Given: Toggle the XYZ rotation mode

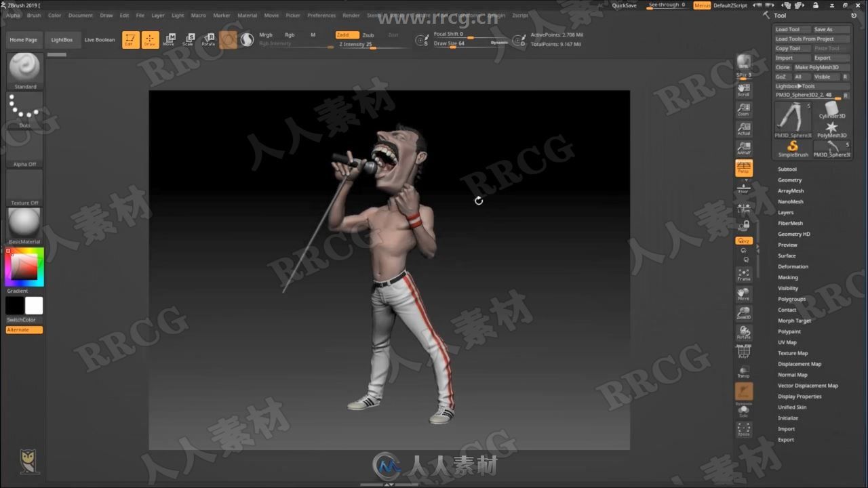Looking at the screenshot, I should (744, 241).
